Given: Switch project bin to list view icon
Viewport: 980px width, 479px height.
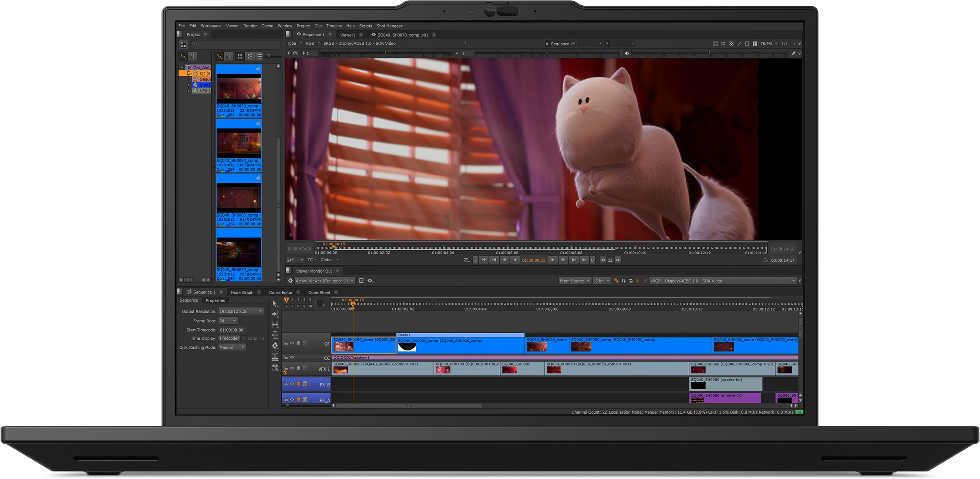Looking at the screenshot, I should tap(260, 57).
